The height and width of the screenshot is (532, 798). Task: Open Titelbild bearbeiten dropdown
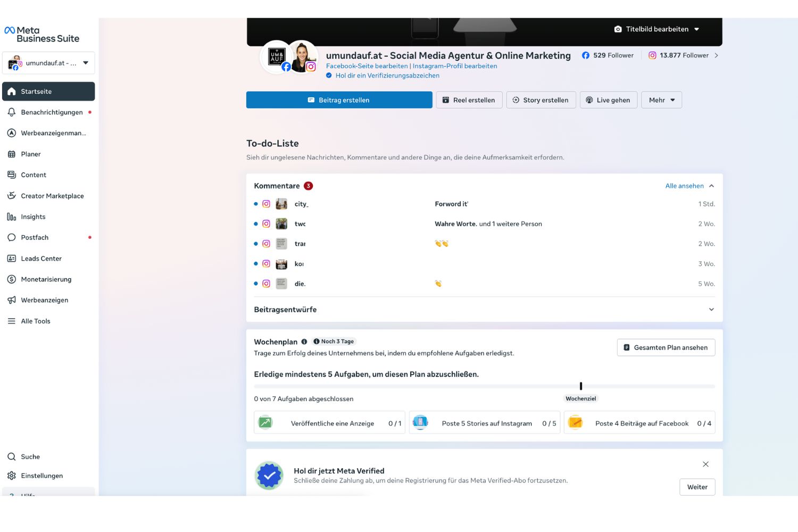point(657,29)
